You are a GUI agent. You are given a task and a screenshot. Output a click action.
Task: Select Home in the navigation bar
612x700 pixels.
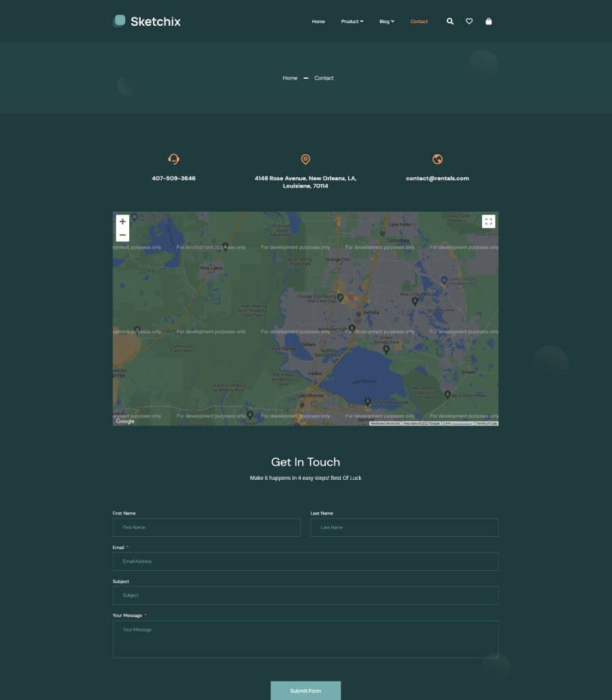point(318,21)
